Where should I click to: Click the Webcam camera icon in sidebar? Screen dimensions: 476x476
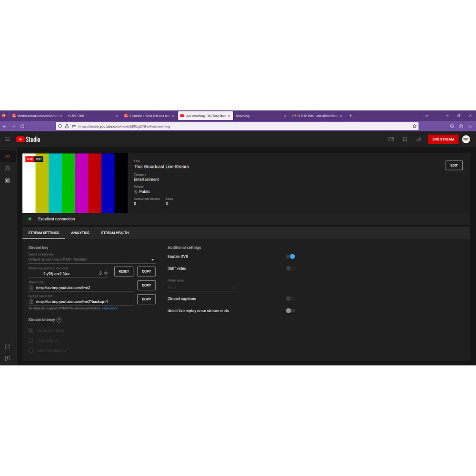[x=7, y=168]
